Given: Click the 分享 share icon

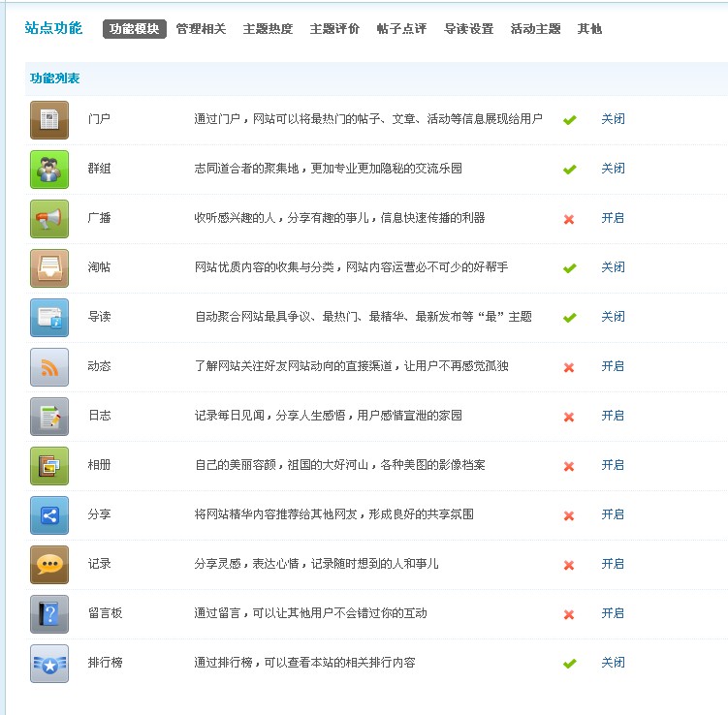Looking at the screenshot, I should [x=49, y=515].
